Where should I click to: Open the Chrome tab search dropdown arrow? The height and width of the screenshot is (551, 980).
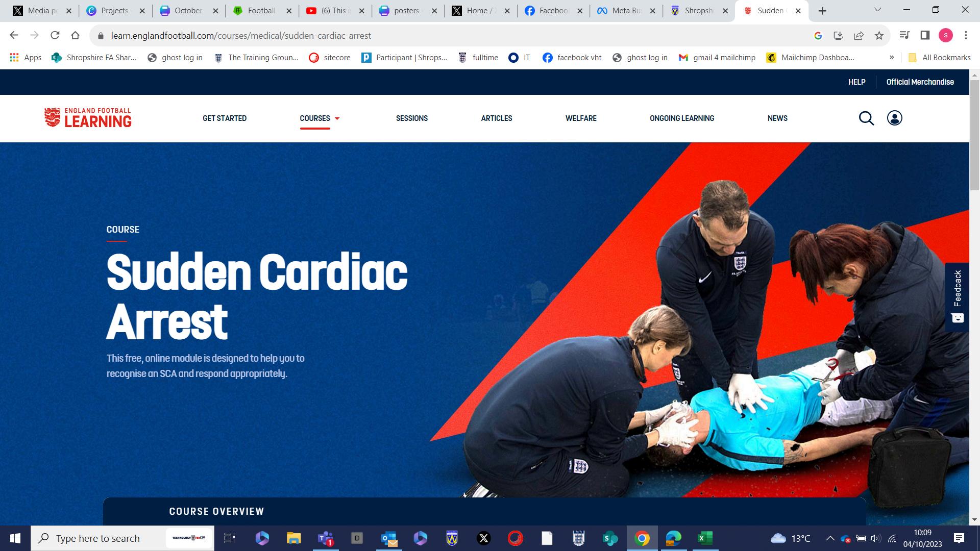(x=877, y=10)
